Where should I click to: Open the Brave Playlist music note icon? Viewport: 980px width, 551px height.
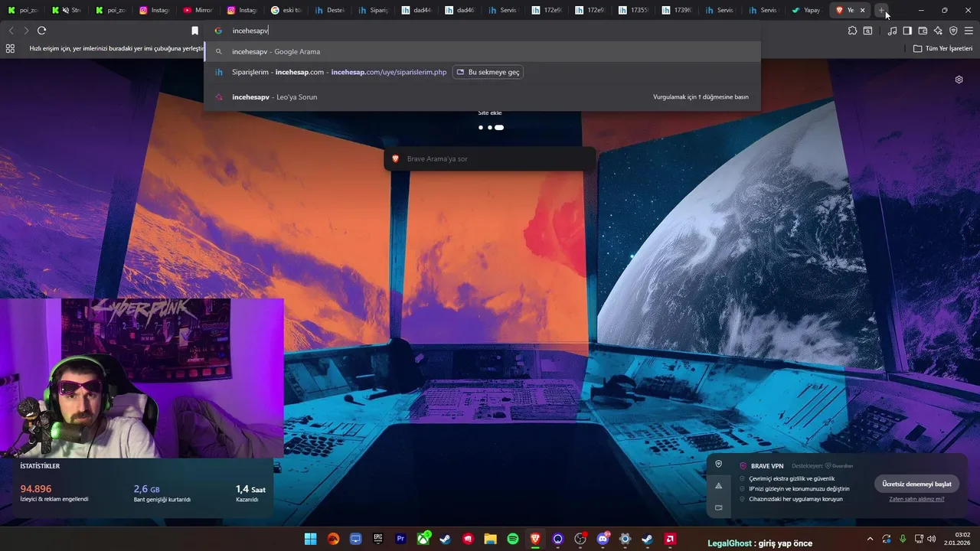click(892, 31)
